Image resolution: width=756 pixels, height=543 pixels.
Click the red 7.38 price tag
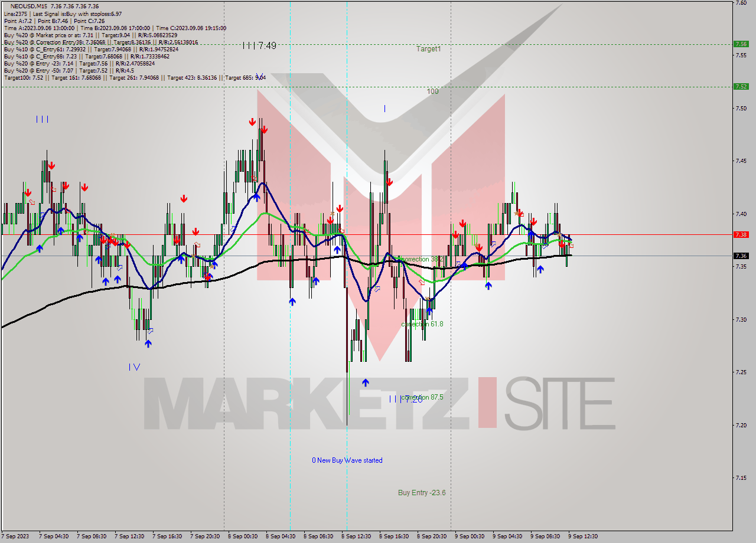click(741, 234)
